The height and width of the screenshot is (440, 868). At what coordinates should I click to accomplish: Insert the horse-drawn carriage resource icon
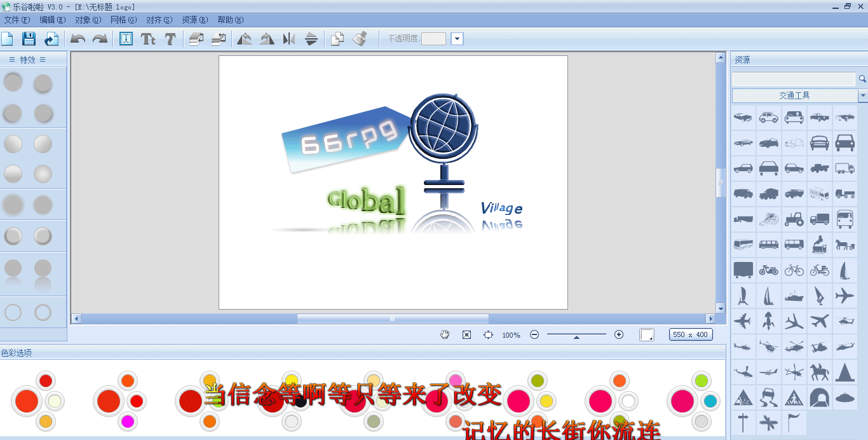(844, 244)
